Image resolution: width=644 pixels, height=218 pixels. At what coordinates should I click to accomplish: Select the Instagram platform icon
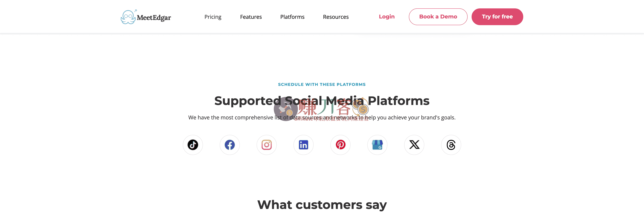tap(266, 145)
